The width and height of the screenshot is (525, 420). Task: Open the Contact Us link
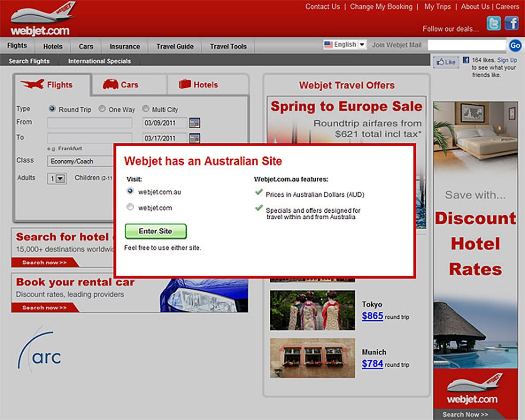322,6
